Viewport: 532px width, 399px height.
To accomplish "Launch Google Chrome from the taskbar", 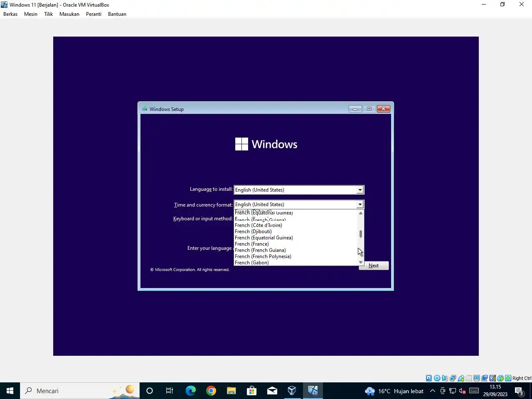I will 211,391.
